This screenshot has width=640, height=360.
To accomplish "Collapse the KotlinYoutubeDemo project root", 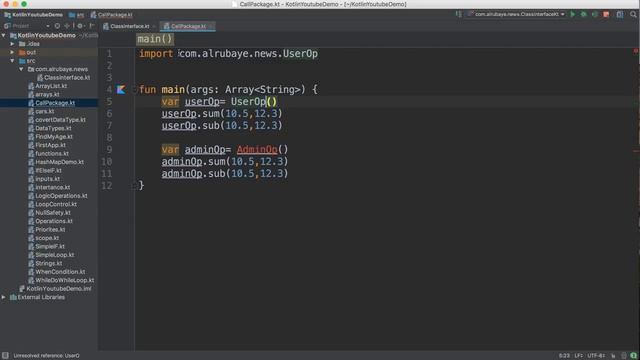I will click(4, 36).
